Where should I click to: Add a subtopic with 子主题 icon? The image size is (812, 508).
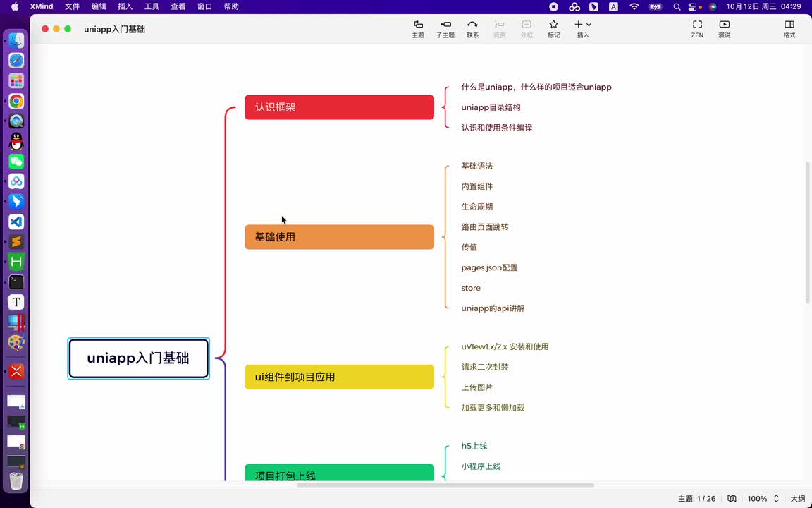coord(445,29)
